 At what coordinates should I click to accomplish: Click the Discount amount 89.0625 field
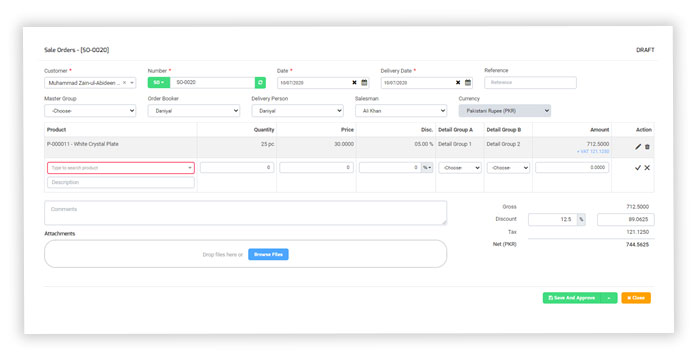tap(626, 219)
